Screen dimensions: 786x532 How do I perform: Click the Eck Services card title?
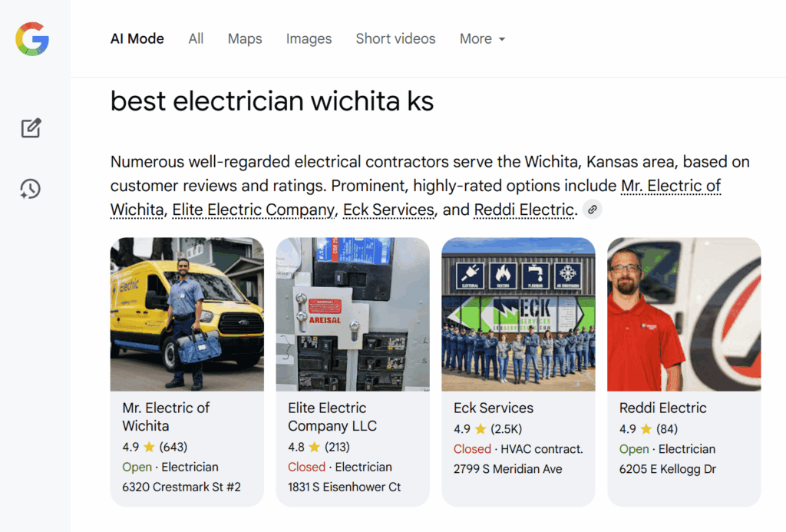[494, 408]
